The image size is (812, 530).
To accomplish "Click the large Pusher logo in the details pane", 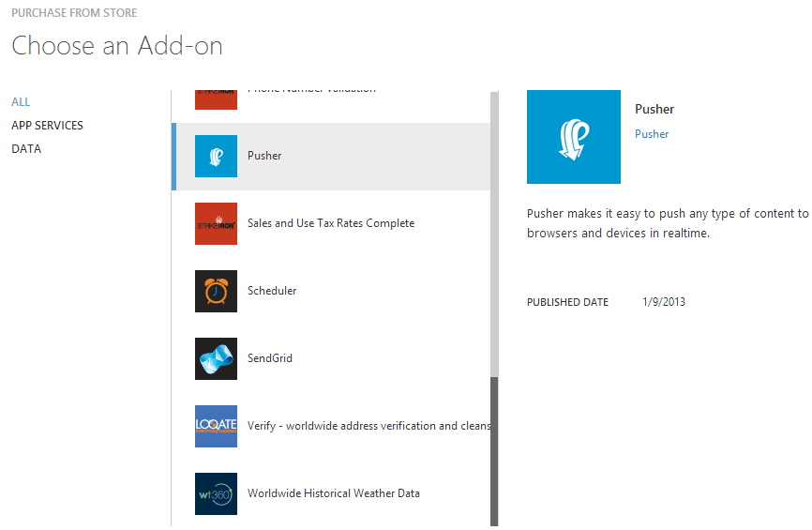I will 573,137.
